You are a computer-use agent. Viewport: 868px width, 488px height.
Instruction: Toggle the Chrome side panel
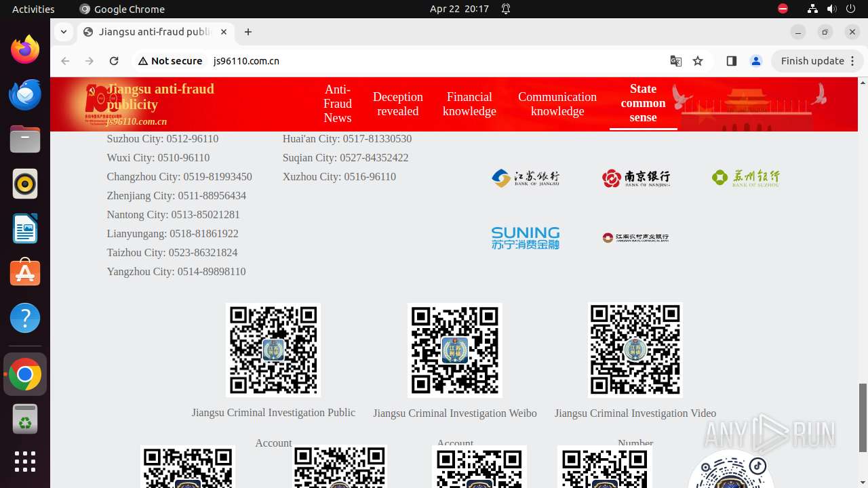(731, 61)
